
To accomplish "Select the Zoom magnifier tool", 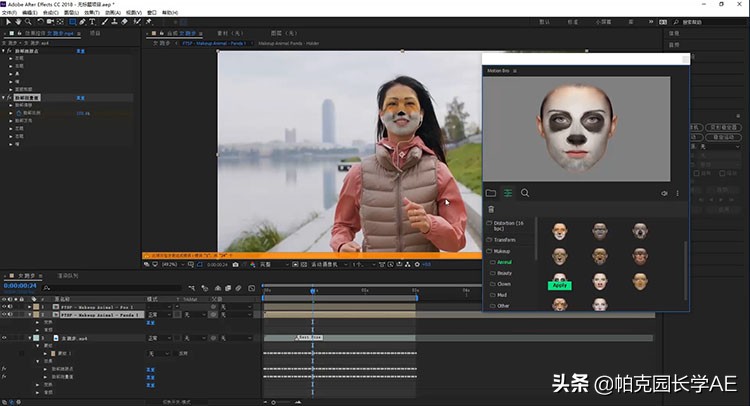I will [28, 22].
